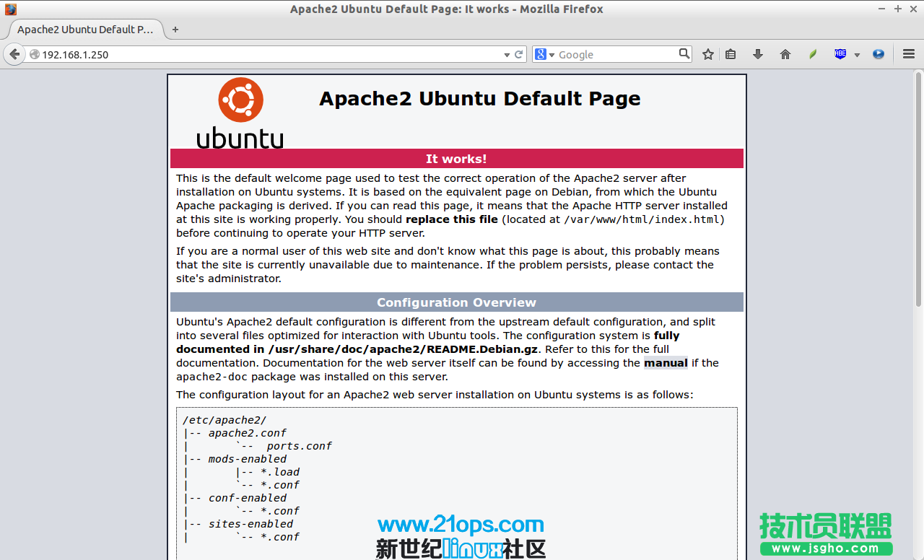The width and height of the screenshot is (924, 560).
Task: Open the Adblock Plus toolbar icon
Action: pos(840,53)
